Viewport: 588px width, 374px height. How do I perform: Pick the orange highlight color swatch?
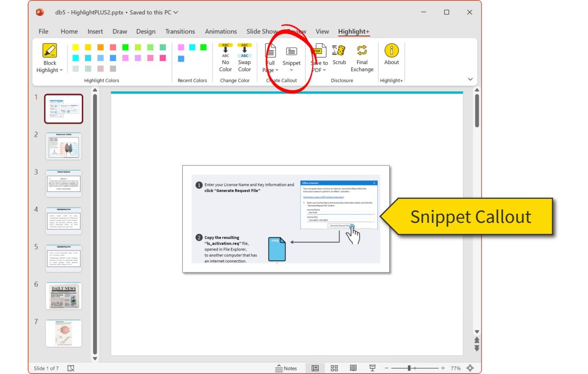pos(100,47)
